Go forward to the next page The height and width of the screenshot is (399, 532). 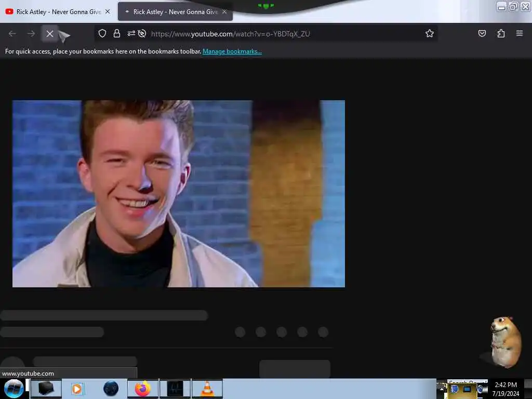coord(31,34)
